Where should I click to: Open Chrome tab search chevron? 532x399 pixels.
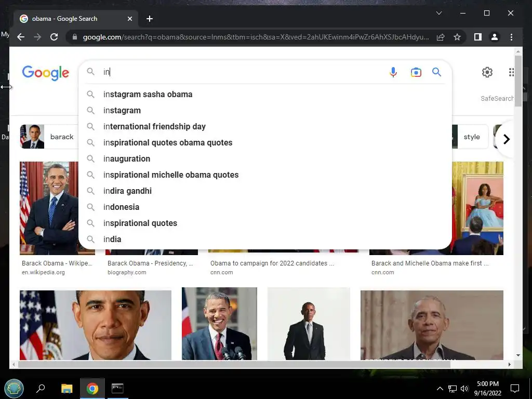click(438, 13)
